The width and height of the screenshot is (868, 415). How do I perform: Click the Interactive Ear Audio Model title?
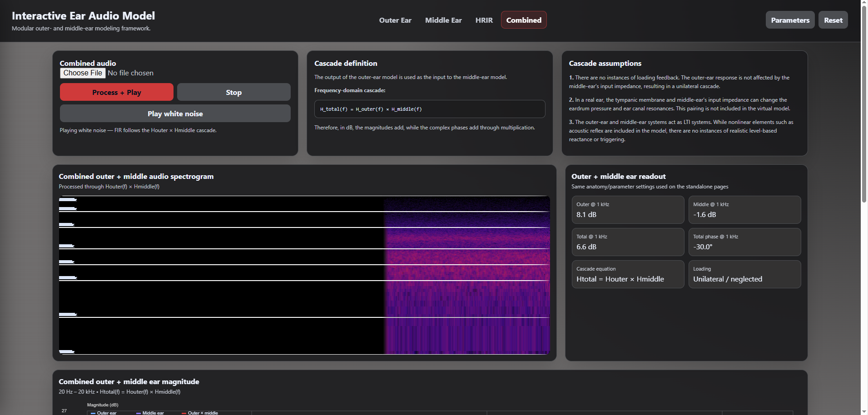(x=83, y=16)
